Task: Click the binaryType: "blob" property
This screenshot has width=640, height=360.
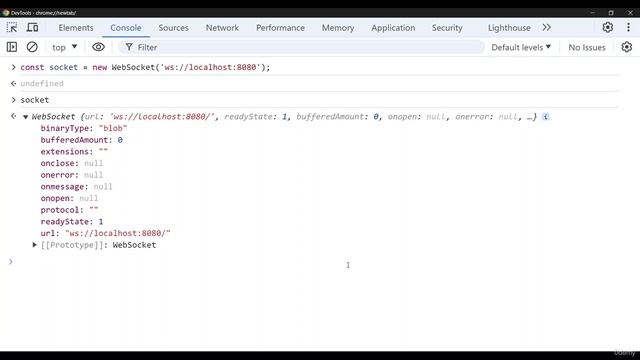Action: click(84, 128)
